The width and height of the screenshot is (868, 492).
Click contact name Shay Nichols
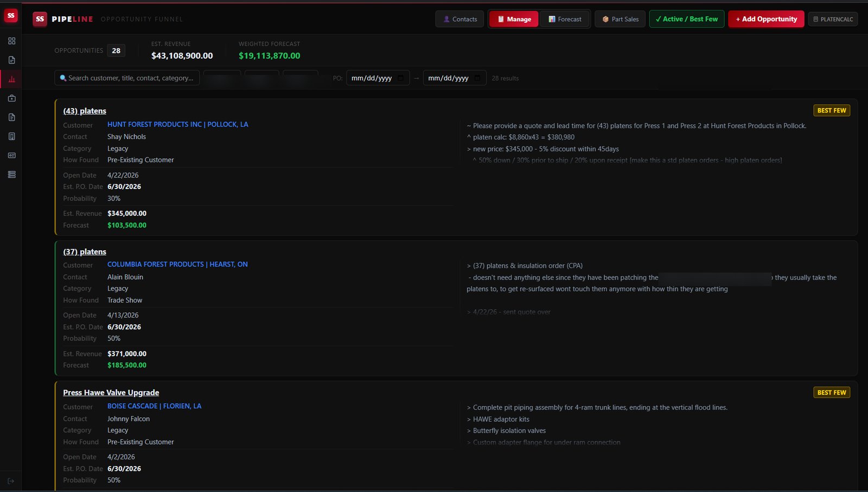coord(126,137)
